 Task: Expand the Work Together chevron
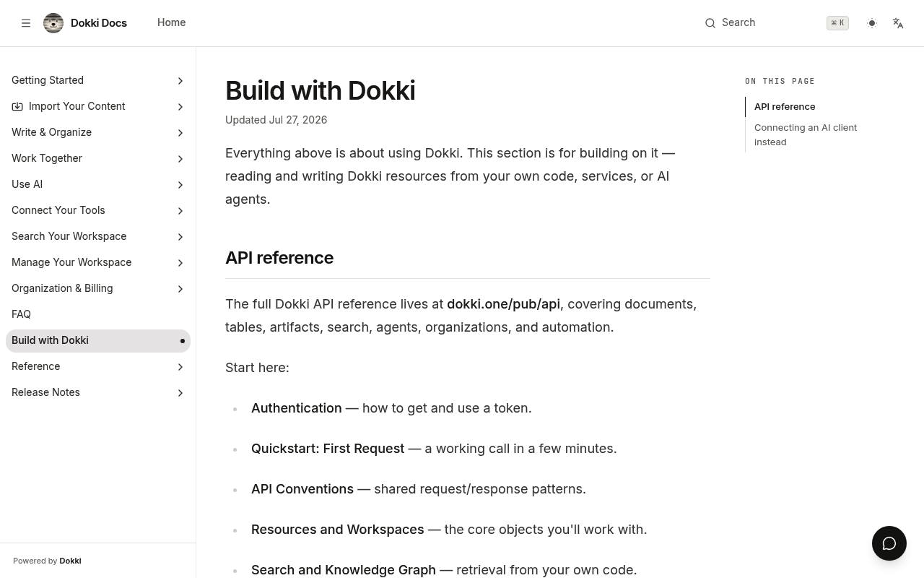click(x=180, y=159)
